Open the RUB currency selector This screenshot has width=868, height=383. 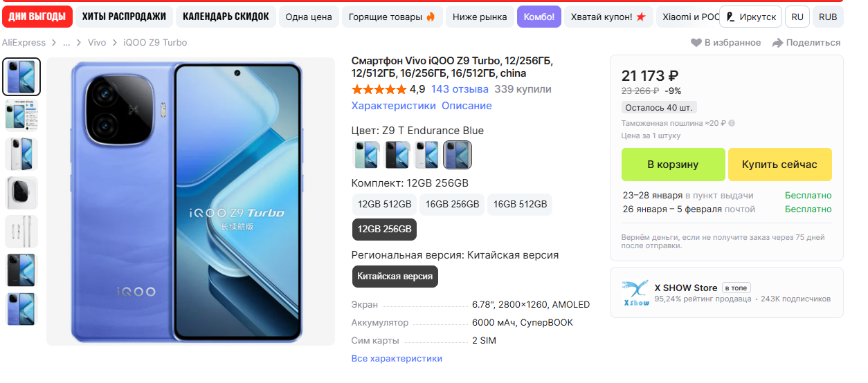828,17
